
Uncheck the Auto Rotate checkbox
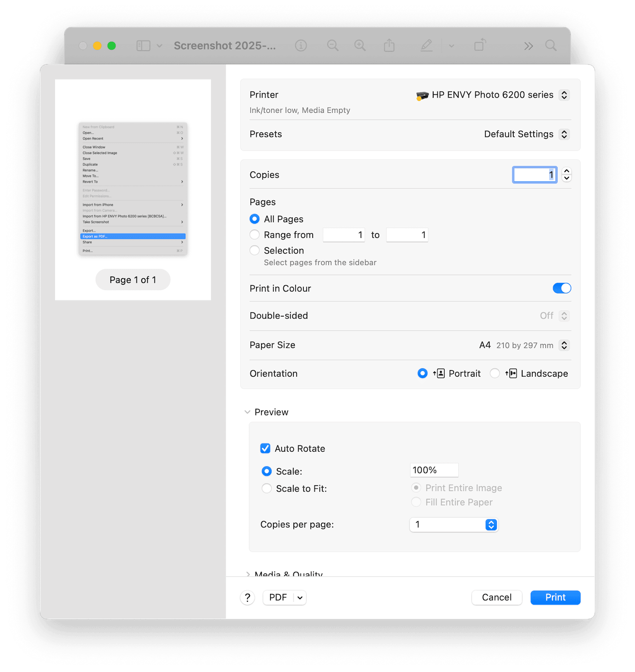pyautogui.click(x=265, y=448)
